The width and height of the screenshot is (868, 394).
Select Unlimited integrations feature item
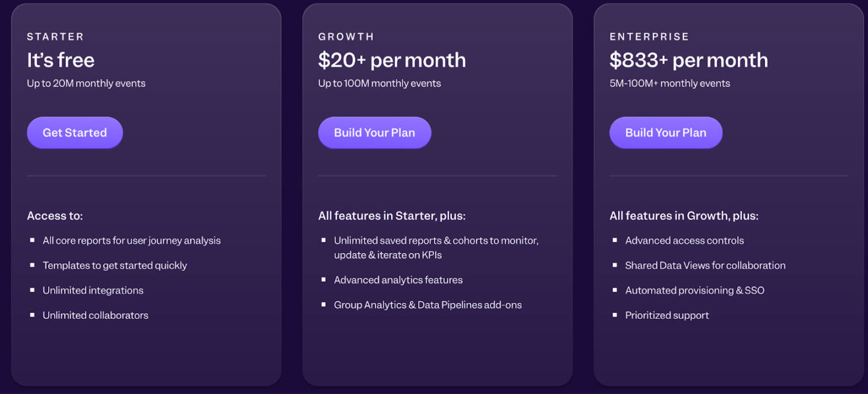[93, 290]
